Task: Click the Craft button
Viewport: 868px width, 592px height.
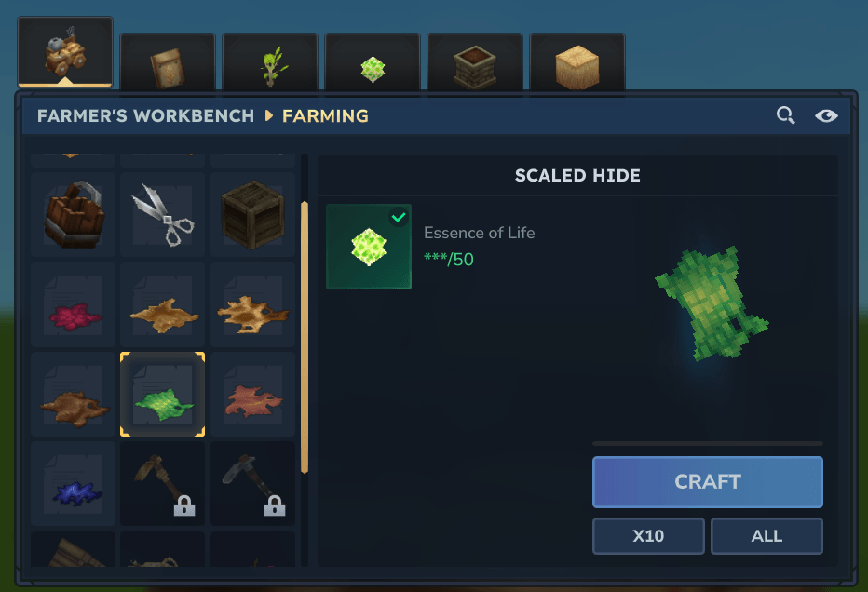Action: coord(708,482)
